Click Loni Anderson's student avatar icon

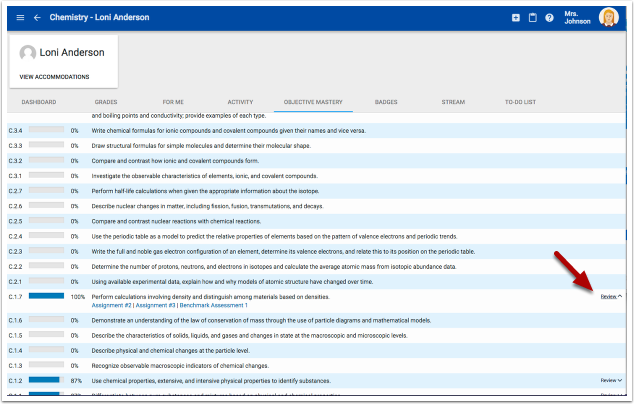28,53
